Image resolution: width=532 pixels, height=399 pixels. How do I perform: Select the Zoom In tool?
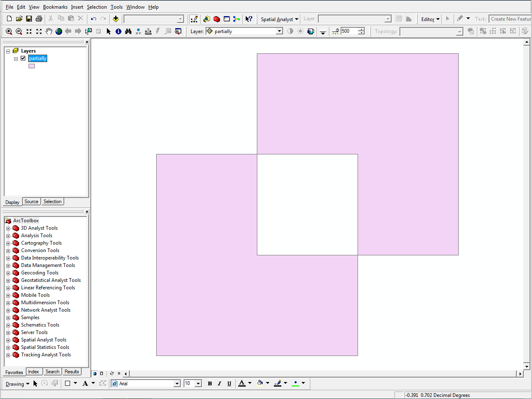[9, 31]
